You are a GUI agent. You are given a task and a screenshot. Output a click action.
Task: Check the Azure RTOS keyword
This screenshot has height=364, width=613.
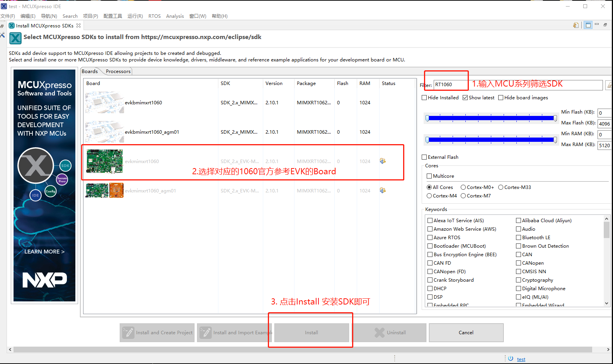pos(430,238)
